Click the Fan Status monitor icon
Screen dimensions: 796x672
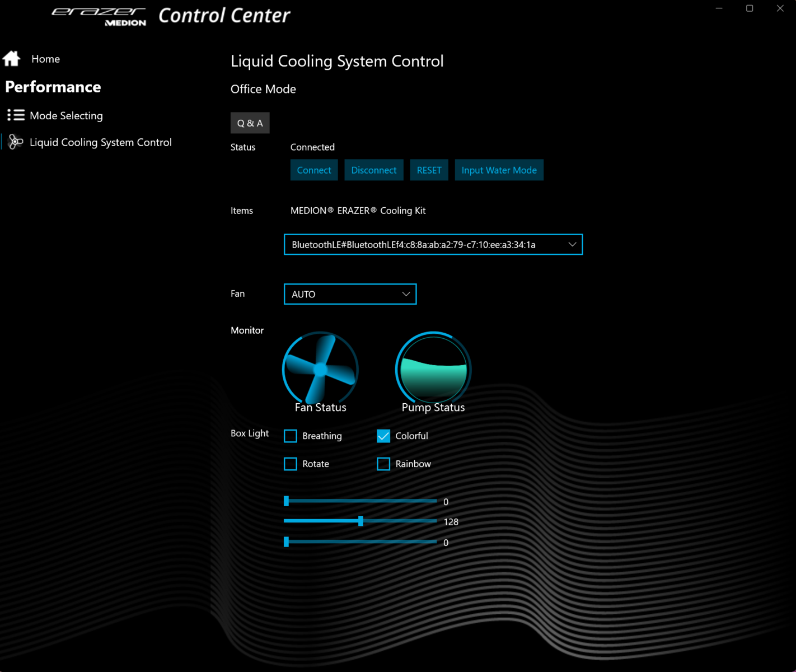click(320, 368)
